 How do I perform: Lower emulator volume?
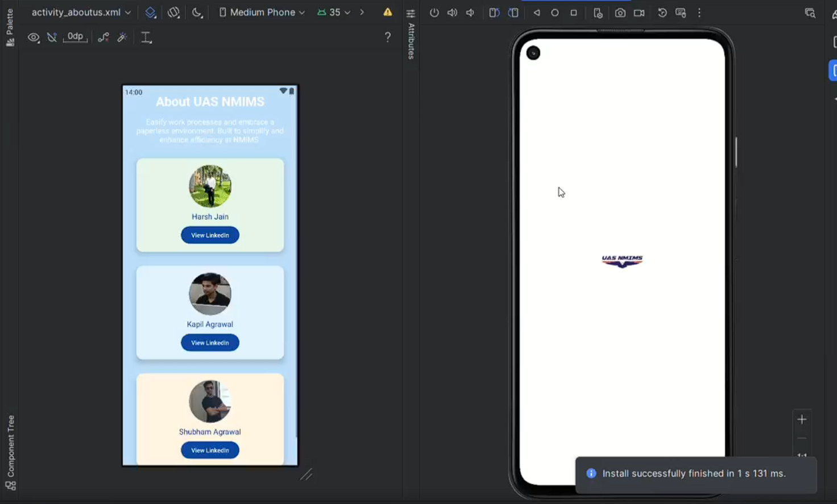click(x=470, y=13)
